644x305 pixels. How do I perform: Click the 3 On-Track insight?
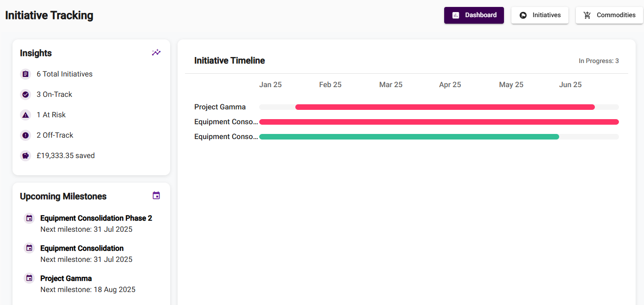[x=54, y=95]
